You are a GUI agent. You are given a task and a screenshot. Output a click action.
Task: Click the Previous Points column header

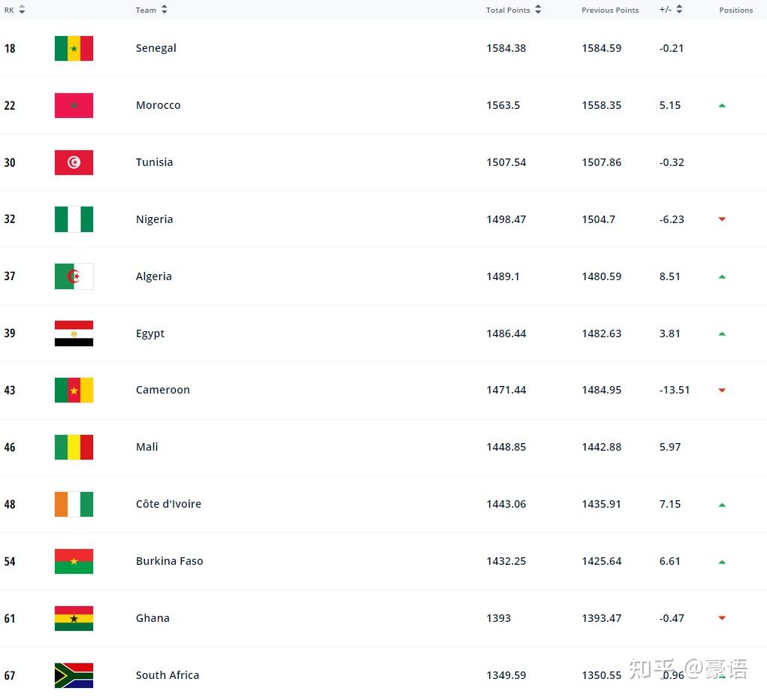[610, 11]
